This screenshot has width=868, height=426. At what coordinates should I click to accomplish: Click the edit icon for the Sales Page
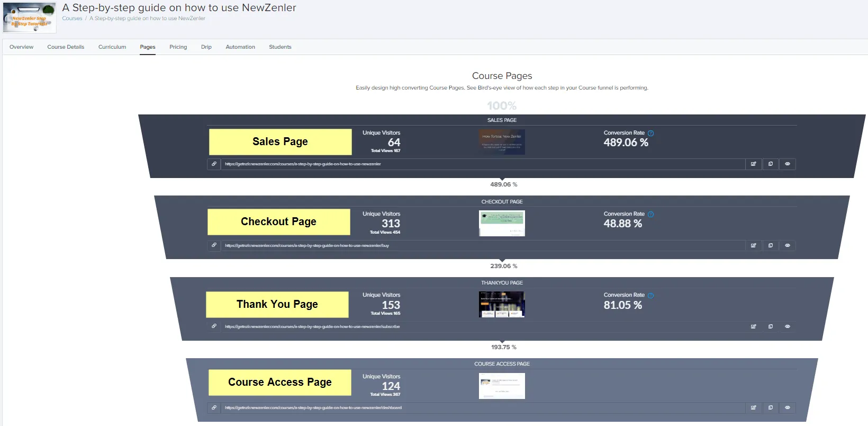coord(753,164)
